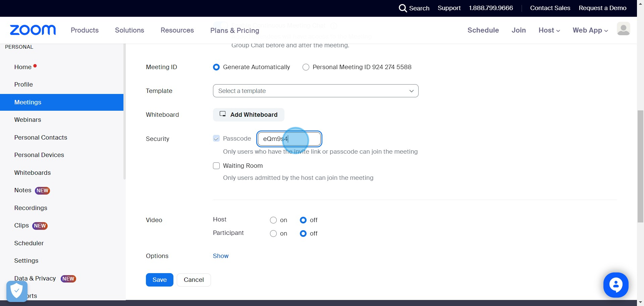
Task: Click the NEW badge next to Notes
Action: click(x=42, y=191)
